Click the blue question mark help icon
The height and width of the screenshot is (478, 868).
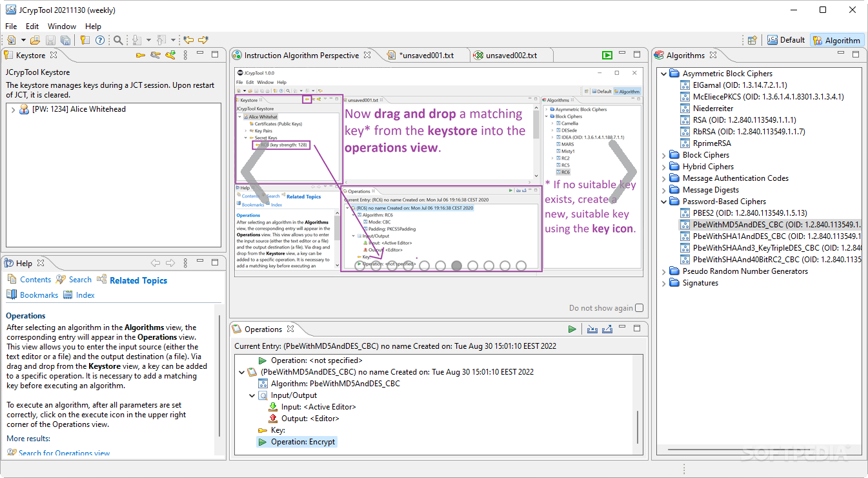coord(100,40)
